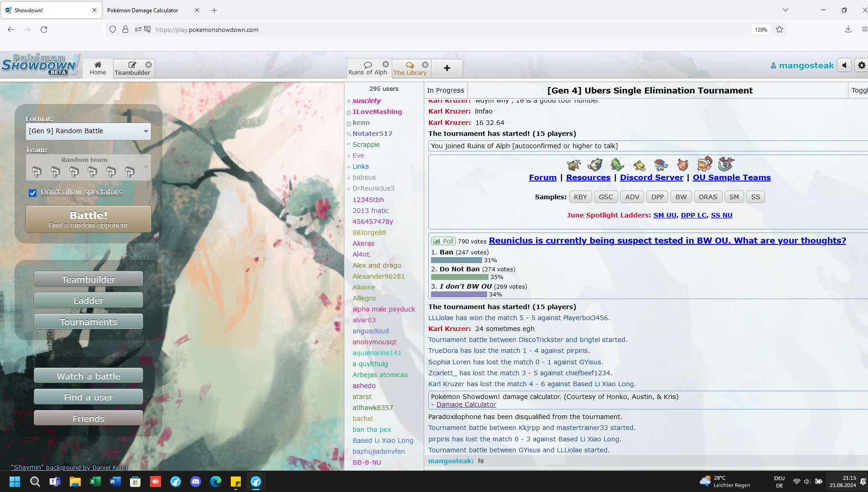868x492 pixels.
Task: Open Teambuilder from the main menu
Action: click(x=88, y=279)
